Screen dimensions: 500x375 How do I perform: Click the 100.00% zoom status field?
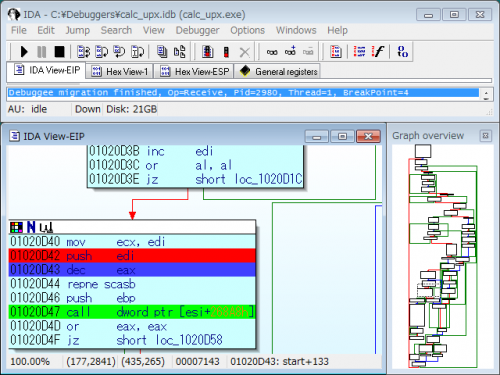point(30,362)
